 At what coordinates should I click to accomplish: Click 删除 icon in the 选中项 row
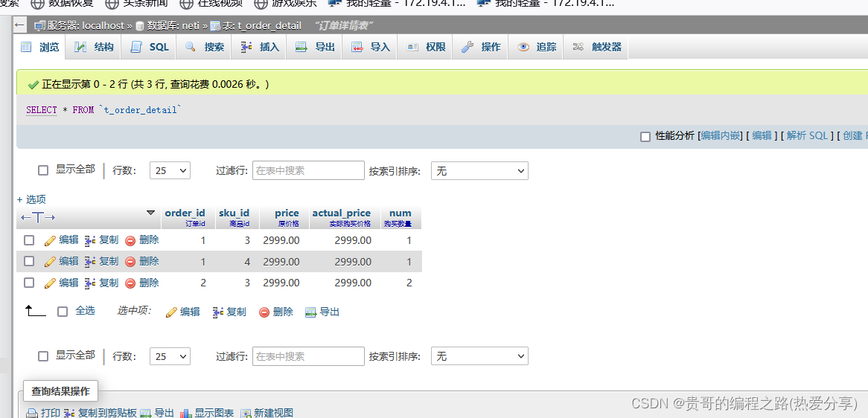[x=264, y=312]
